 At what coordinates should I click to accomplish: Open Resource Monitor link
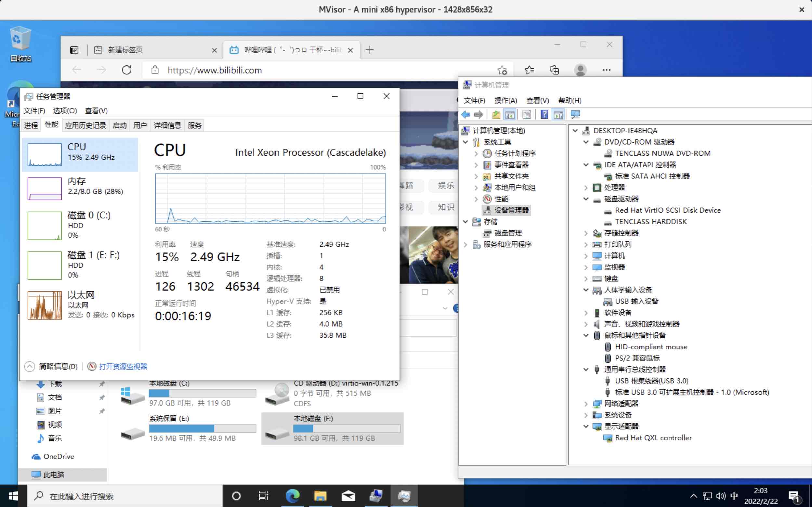point(123,367)
